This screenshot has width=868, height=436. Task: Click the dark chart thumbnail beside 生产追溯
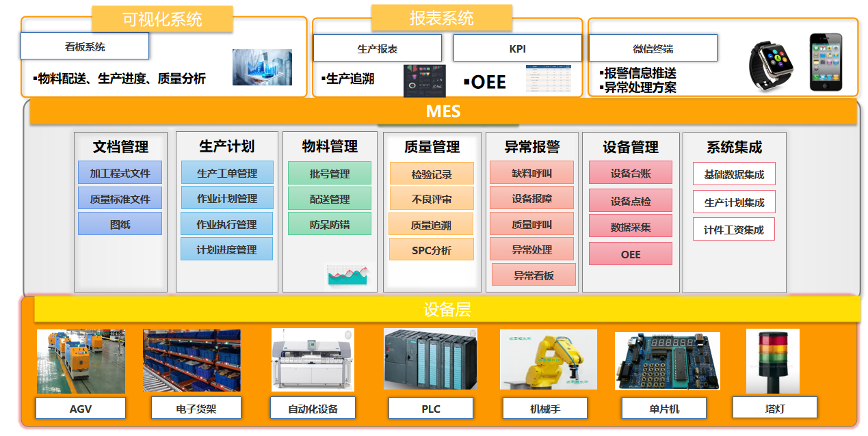tap(424, 81)
